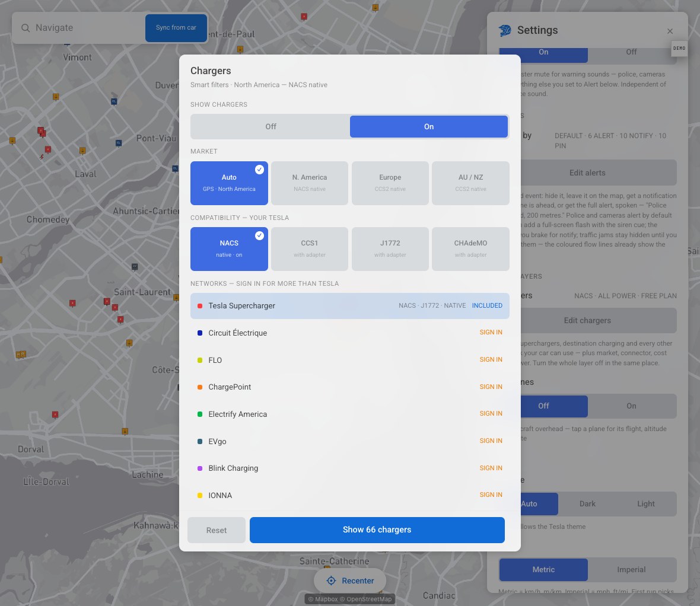This screenshot has width=700, height=606.
Task: Select Light theme in Settings
Action: point(645,504)
